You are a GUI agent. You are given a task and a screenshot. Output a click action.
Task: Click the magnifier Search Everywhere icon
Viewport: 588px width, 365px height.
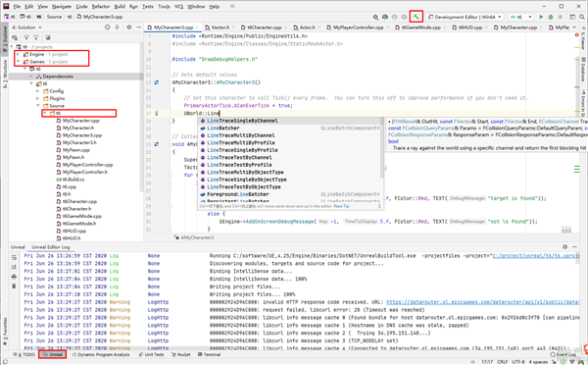pyautogui.click(x=581, y=17)
